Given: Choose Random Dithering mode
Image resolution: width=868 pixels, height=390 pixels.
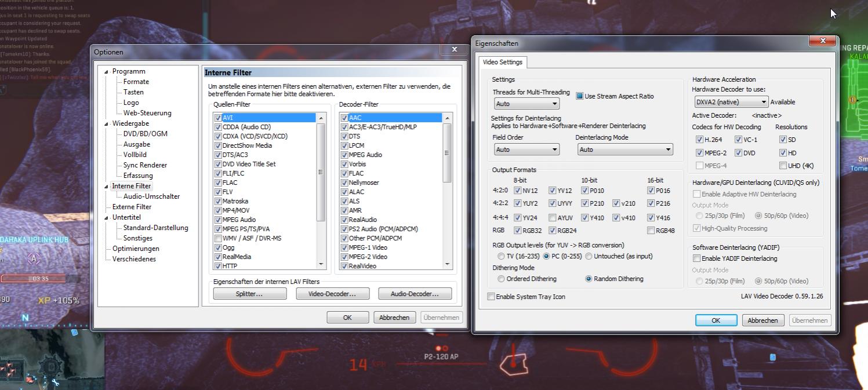Looking at the screenshot, I should (x=589, y=279).
